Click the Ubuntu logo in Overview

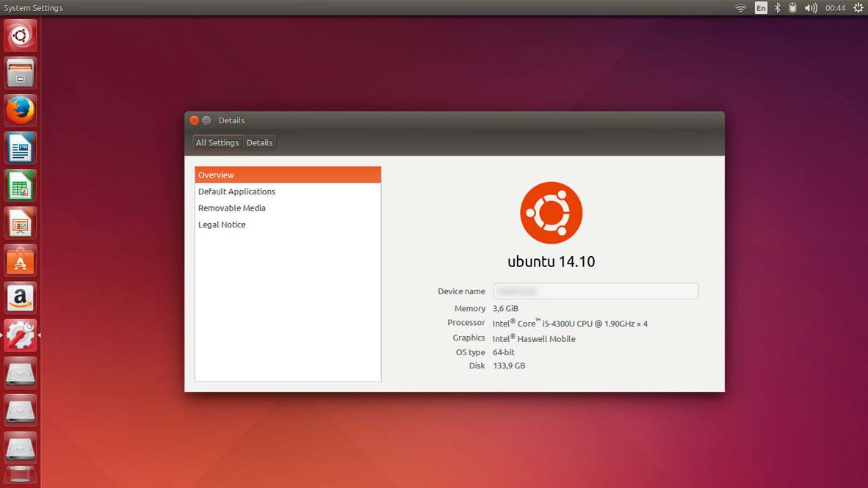551,213
